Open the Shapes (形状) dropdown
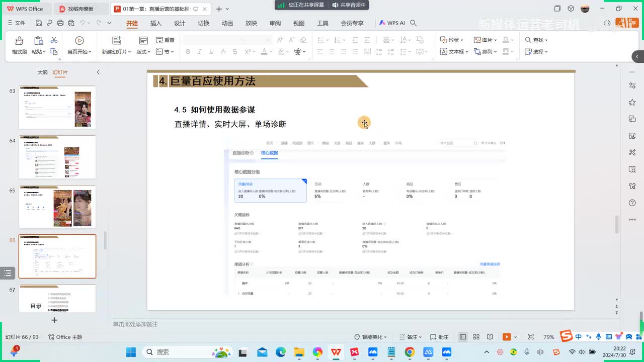The height and width of the screenshot is (362, 644). [x=451, y=40]
